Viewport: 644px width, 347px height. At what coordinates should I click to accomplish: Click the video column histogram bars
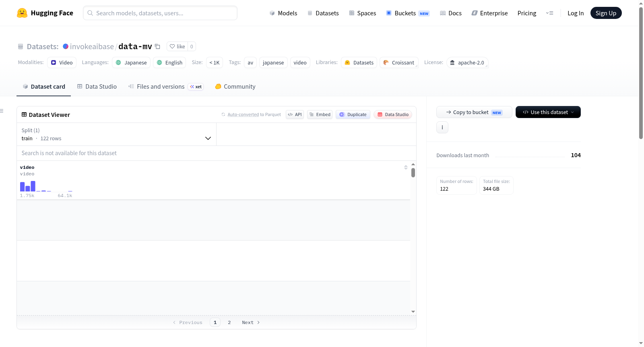[46, 186]
